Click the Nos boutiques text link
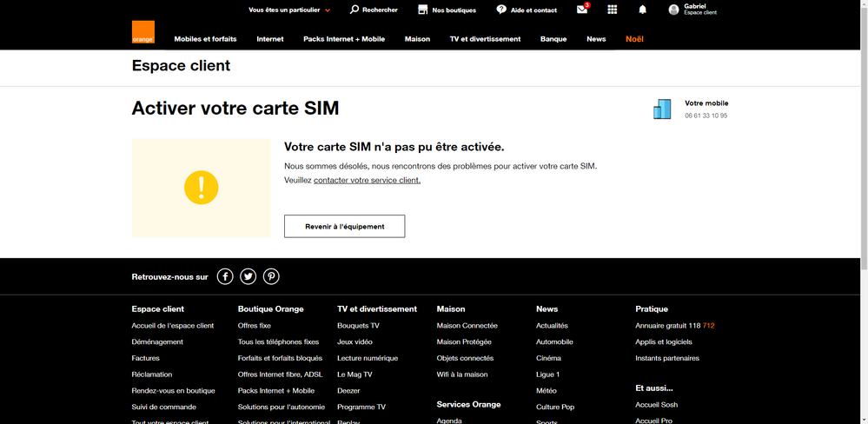Image resolution: width=868 pixels, height=424 pixels. pos(454,10)
